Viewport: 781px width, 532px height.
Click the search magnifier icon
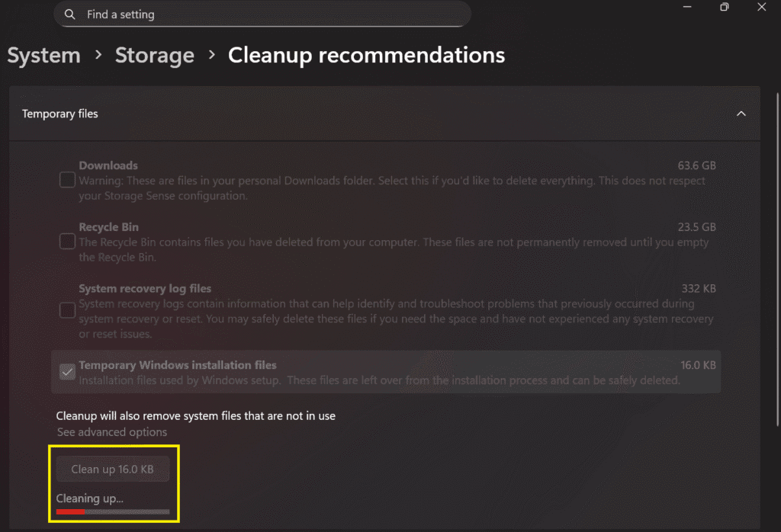[x=69, y=14]
